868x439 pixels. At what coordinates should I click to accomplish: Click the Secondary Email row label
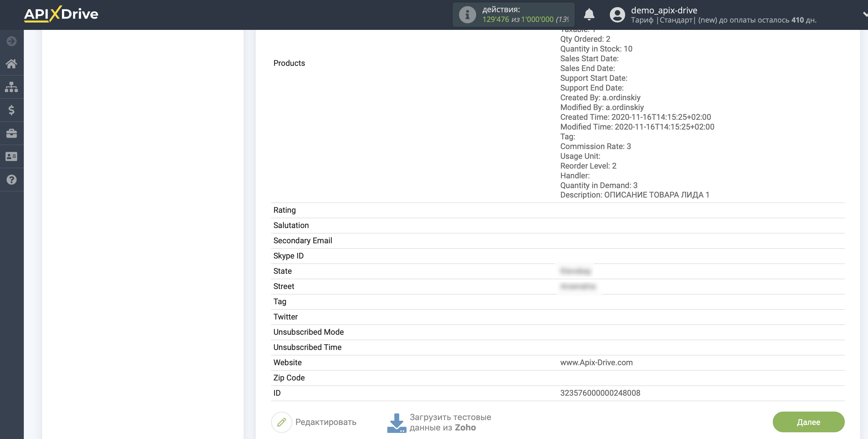(x=302, y=241)
